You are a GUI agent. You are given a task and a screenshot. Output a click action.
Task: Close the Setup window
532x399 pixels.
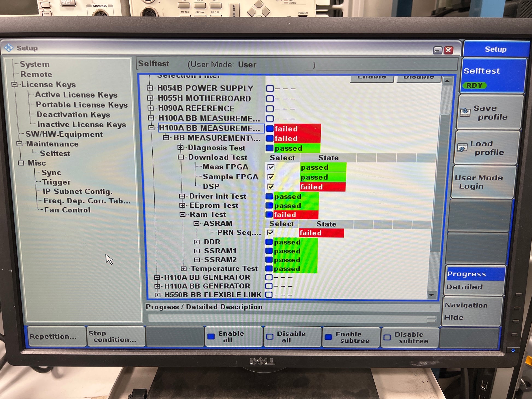[x=448, y=50]
